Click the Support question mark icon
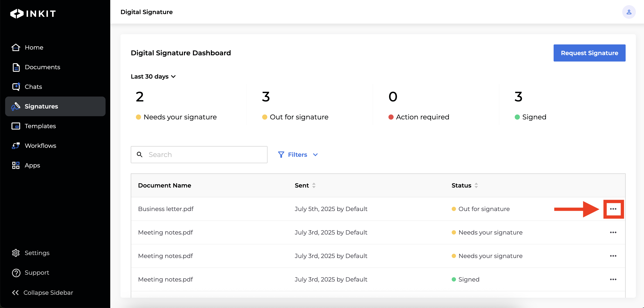Viewport: 644px width, 308px height. click(16, 273)
